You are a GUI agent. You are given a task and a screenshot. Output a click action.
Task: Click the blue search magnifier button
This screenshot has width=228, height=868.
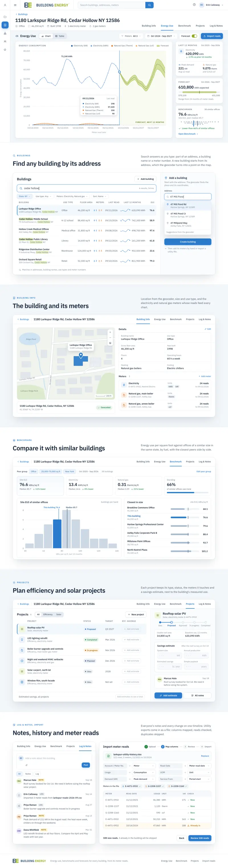click(149, 5)
